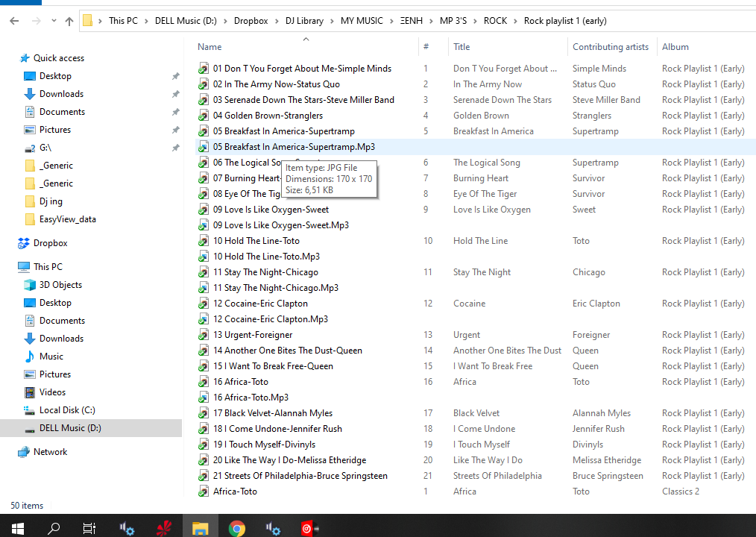Viewport: 756px width, 537px height.
Task: Go back with the Back arrow
Action: pyautogui.click(x=14, y=21)
